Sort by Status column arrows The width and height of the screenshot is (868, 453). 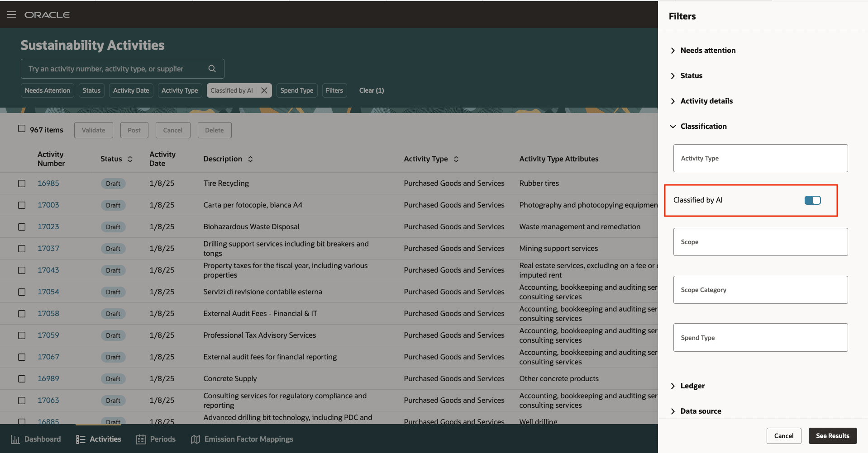pos(130,159)
